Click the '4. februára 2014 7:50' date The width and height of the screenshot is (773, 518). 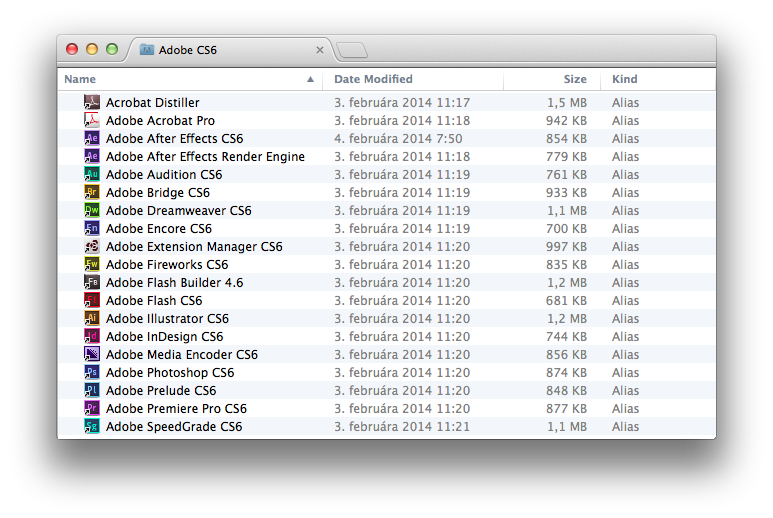tap(398, 138)
